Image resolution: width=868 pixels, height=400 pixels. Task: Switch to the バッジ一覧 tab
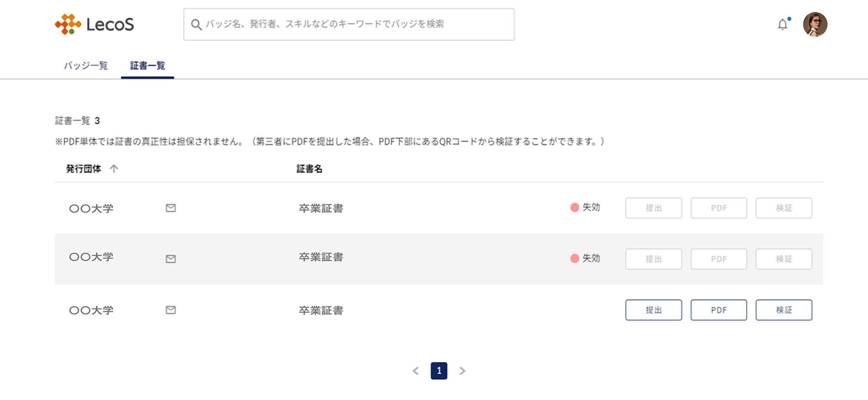[x=86, y=66]
